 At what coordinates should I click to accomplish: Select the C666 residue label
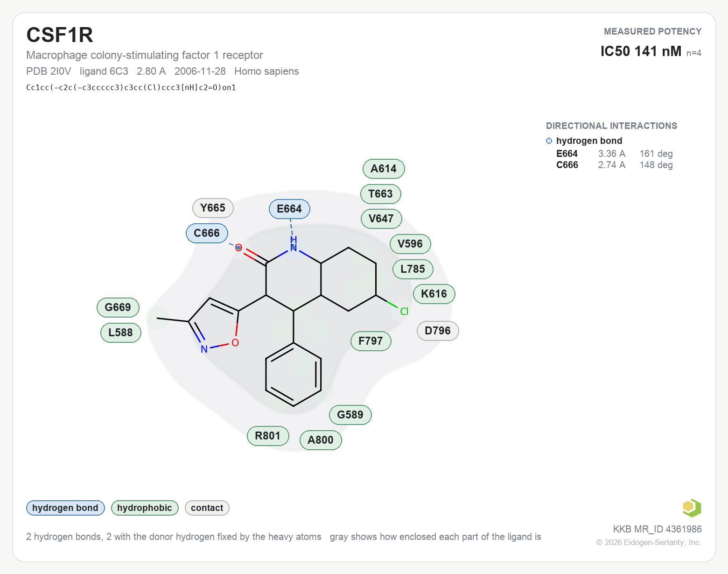[207, 233]
